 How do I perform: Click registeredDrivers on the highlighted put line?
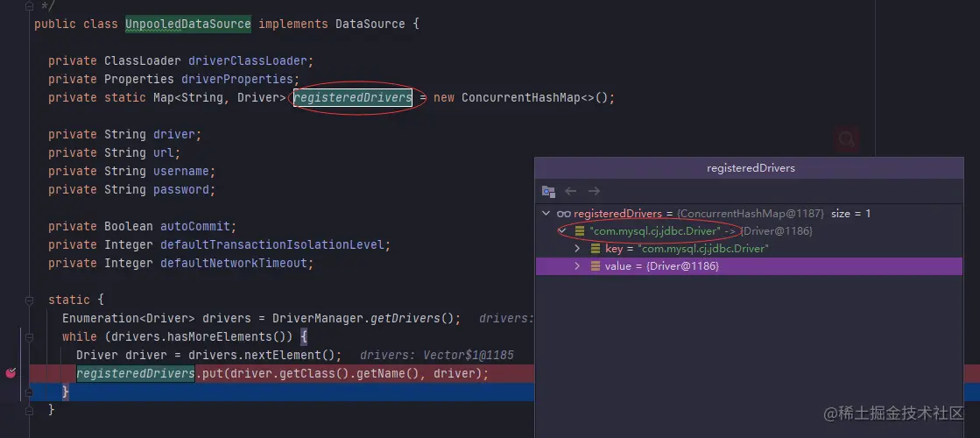pos(136,374)
